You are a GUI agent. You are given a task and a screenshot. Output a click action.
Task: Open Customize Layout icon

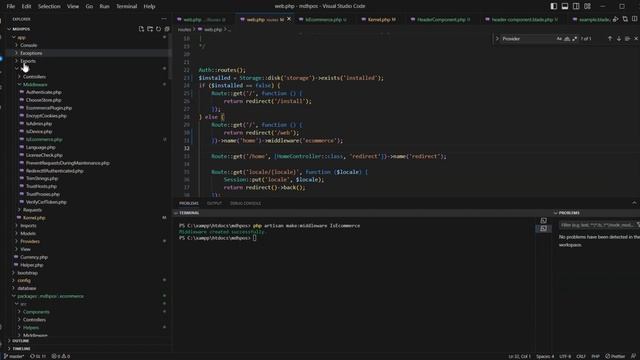click(x=587, y=6)
